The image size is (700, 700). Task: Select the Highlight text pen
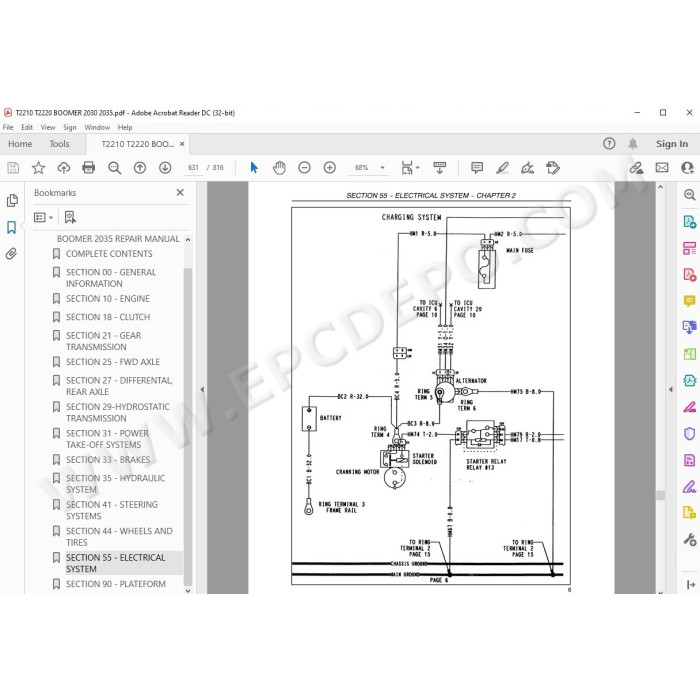point(502,168)
